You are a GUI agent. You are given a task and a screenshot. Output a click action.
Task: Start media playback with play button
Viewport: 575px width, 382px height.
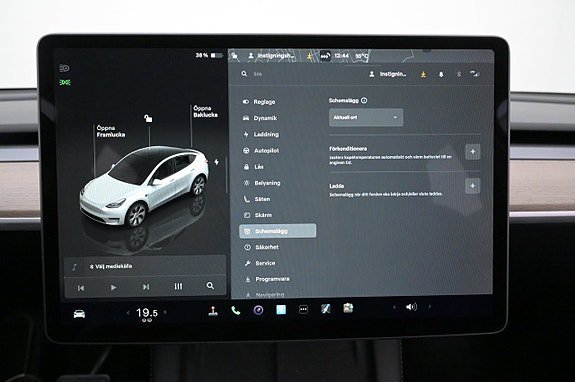113,287
